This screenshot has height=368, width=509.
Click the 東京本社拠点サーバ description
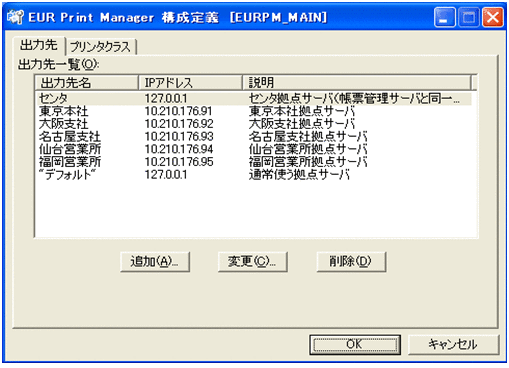(x=302, y=111)
